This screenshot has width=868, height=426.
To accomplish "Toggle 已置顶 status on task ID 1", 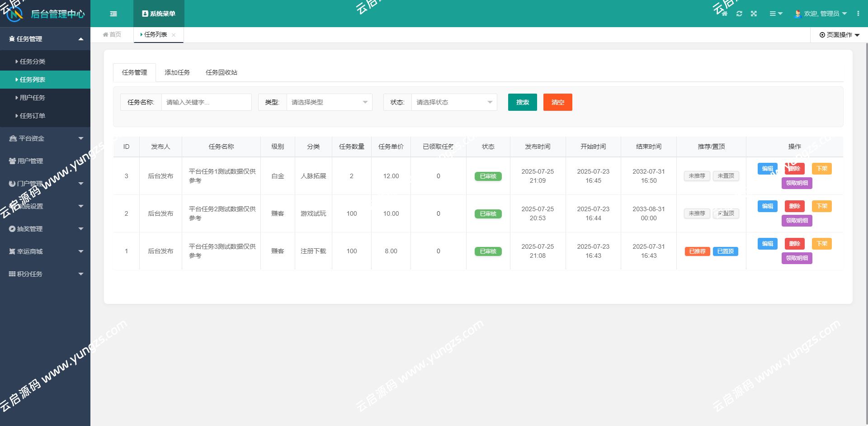I will (x=725, y=251).
